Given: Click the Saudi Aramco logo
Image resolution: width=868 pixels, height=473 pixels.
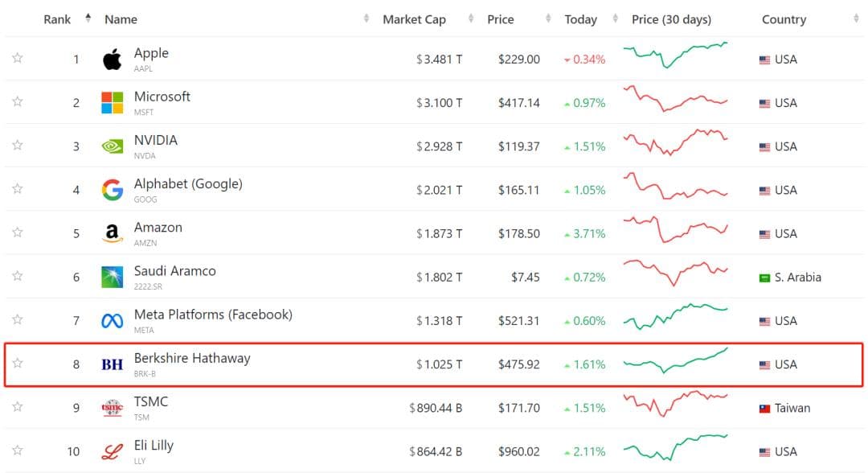Looking at the screenshot, I should tap(113, 277).
